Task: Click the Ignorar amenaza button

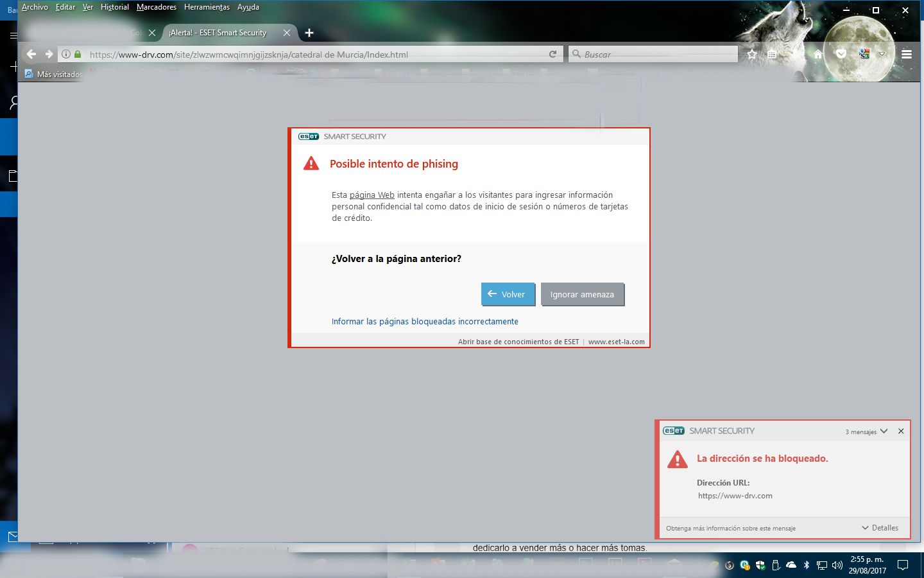Action: click(582, 294)
